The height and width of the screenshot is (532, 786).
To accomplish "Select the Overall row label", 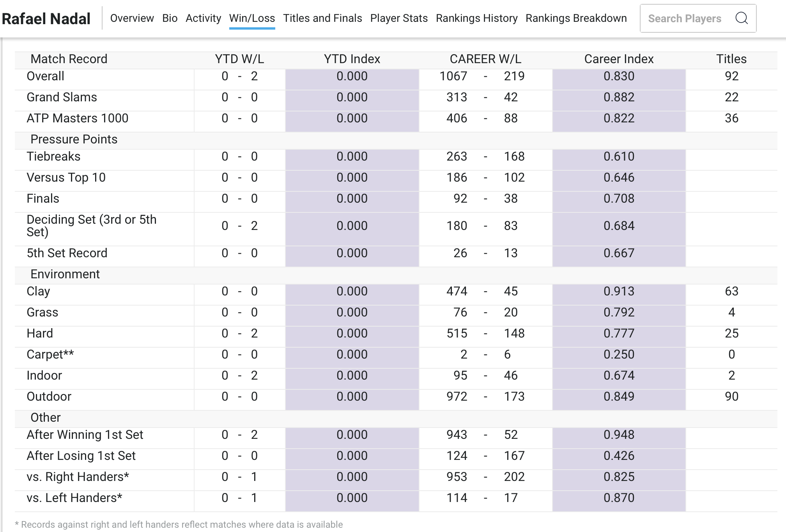I will pyautogui.click(x=45, y=76).
